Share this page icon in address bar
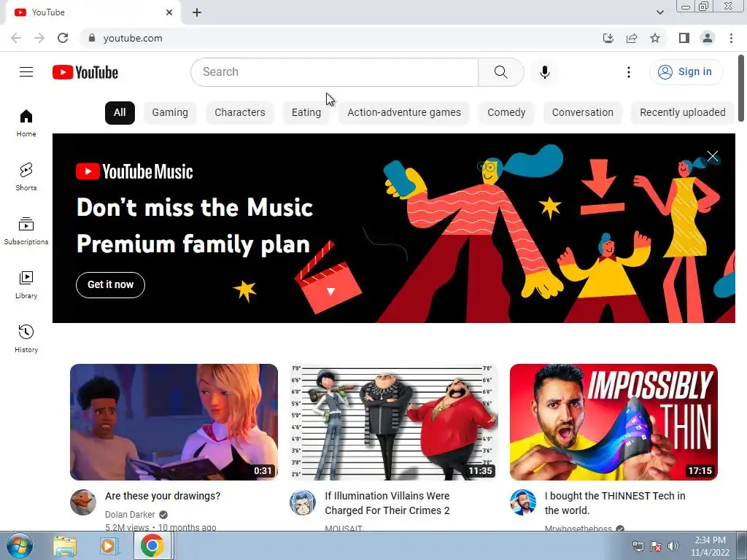This screenshot has height=560, width=747. coord(632,38)
